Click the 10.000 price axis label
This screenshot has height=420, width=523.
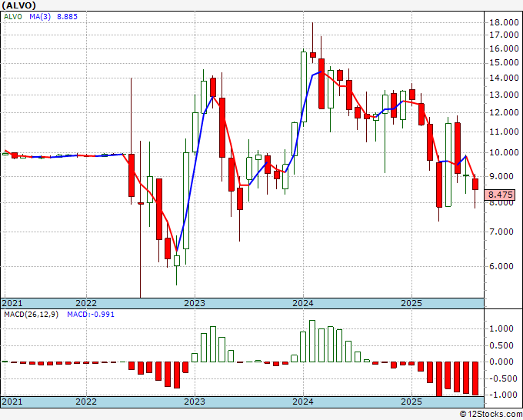pyautogui.click(x=504, y=153)
